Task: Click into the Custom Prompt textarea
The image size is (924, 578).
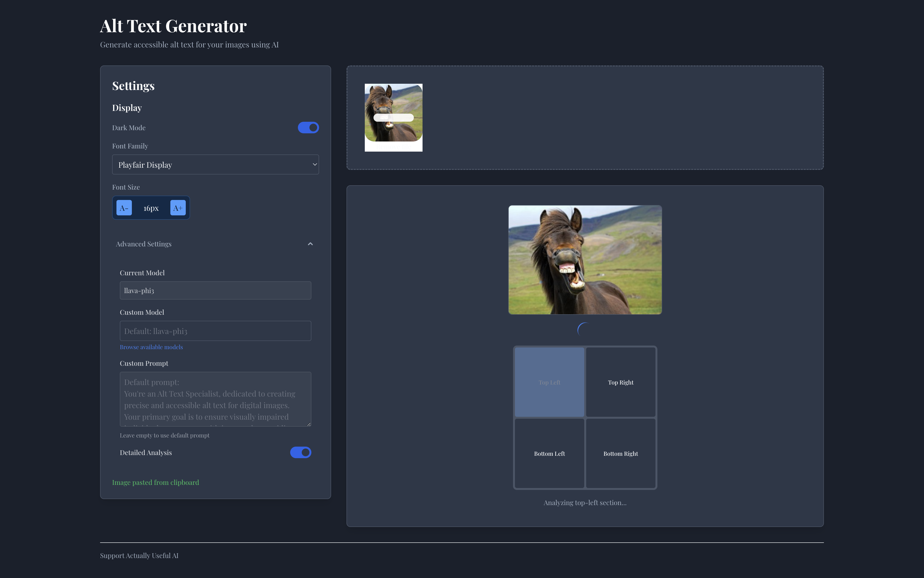Action: coord(215,399)
